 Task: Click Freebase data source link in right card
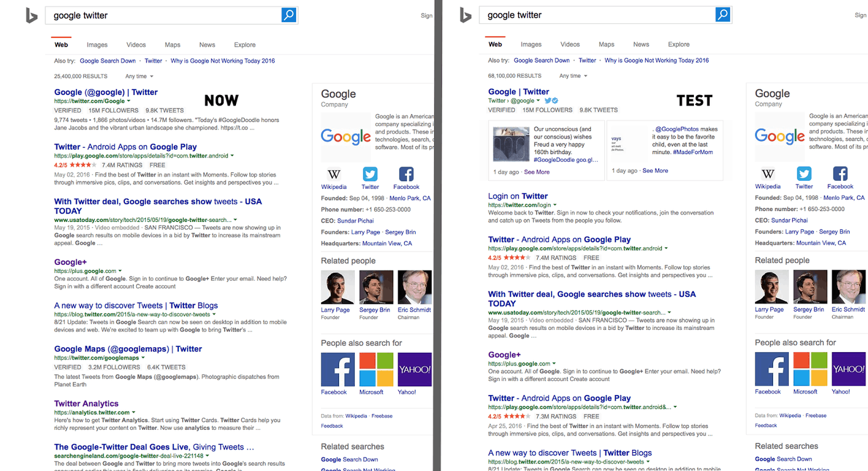[816, 415]
